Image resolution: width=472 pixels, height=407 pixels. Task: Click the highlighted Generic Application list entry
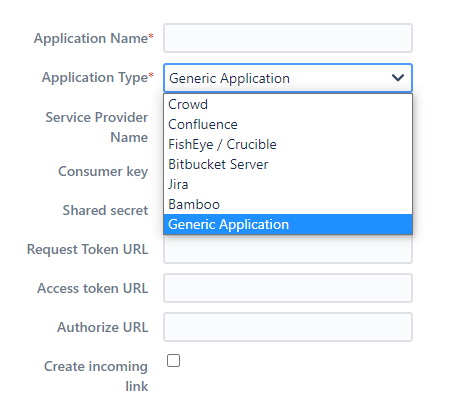click(288, 224)
